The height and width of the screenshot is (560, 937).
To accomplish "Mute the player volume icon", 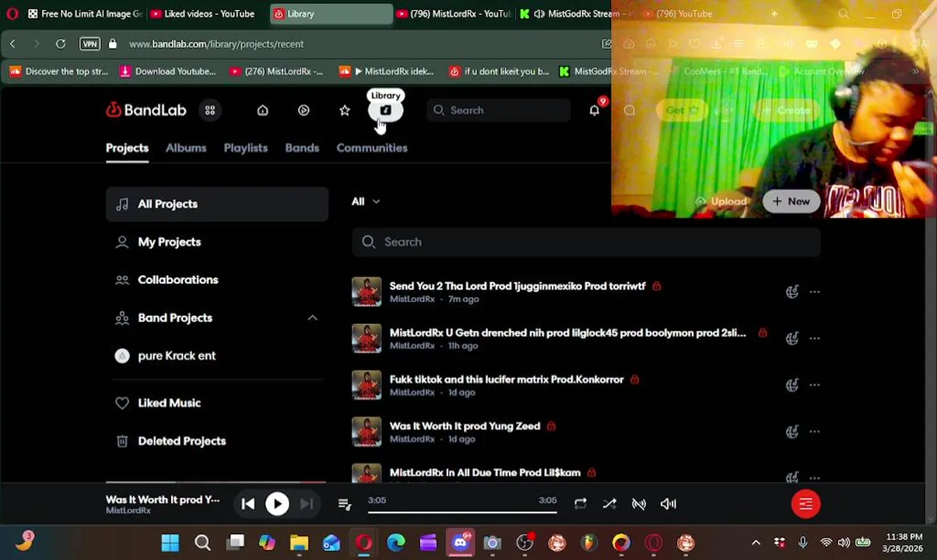I will pyautogui.click(x=669, y=504).
